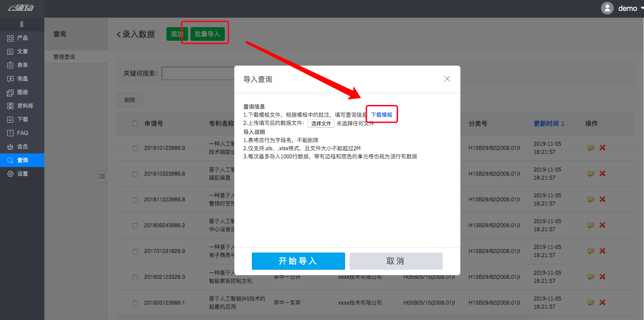Open the demo account dropdown
Image resolution: width=644 pixels, height=320 pixels.
tap(628, 8)
